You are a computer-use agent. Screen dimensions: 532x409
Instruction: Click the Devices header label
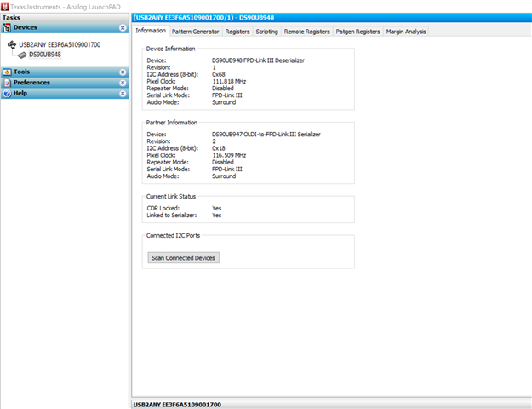pos(25,27)
